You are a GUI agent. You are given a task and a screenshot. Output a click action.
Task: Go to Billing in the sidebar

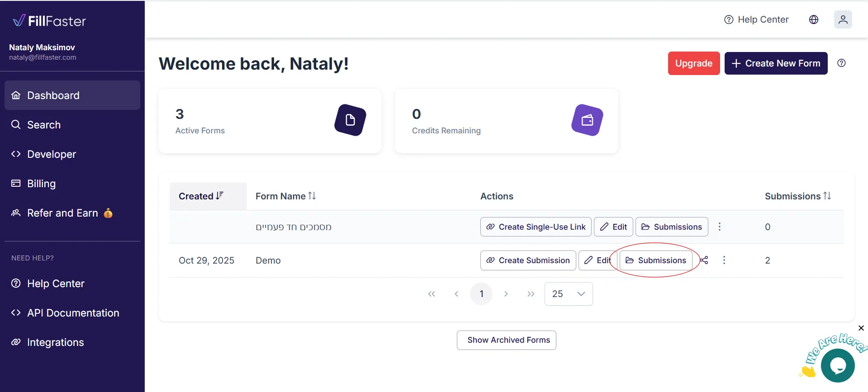coord(41,184)
